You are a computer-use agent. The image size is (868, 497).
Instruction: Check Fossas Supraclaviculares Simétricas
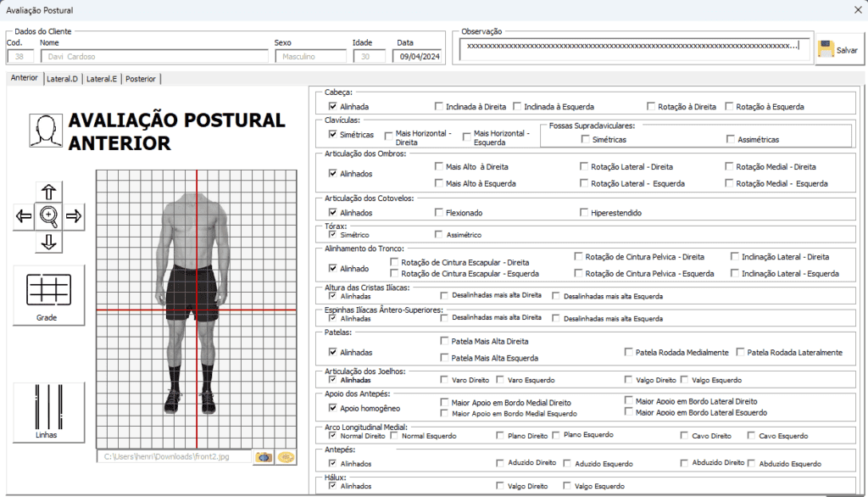(585, 139)
